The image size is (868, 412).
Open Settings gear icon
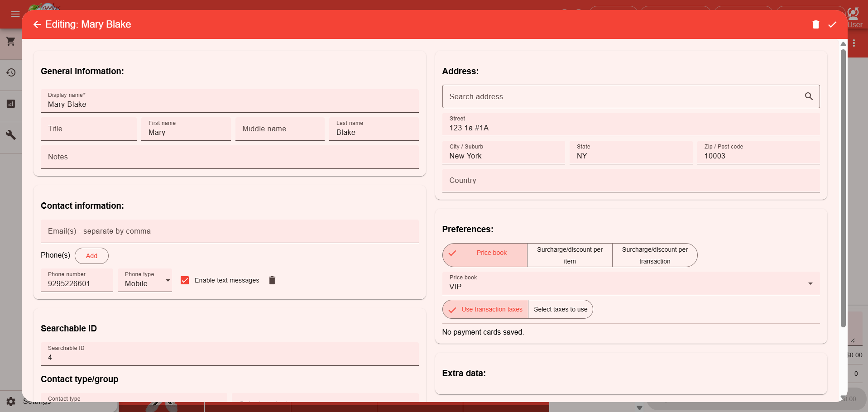[11, 402]
